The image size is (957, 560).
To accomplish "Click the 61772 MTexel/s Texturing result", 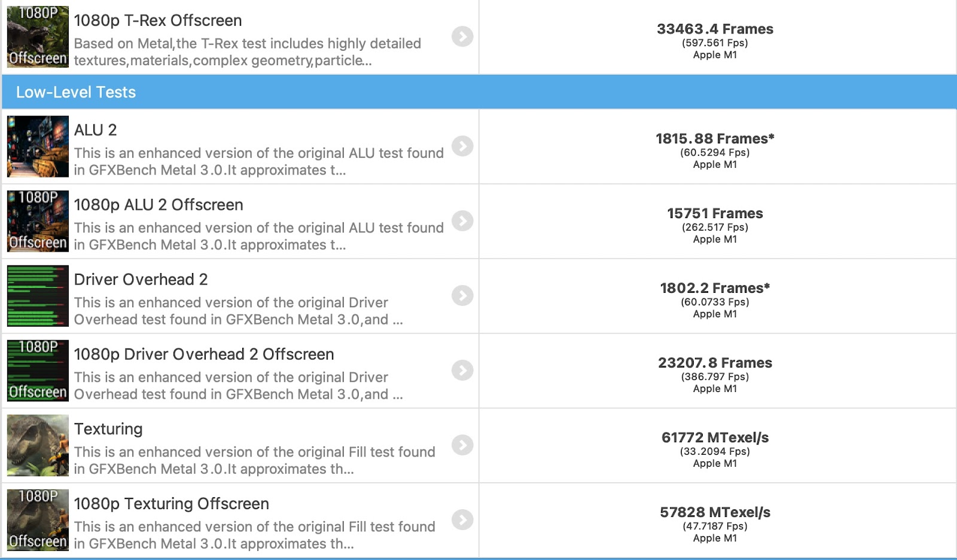I will (715, 437).
